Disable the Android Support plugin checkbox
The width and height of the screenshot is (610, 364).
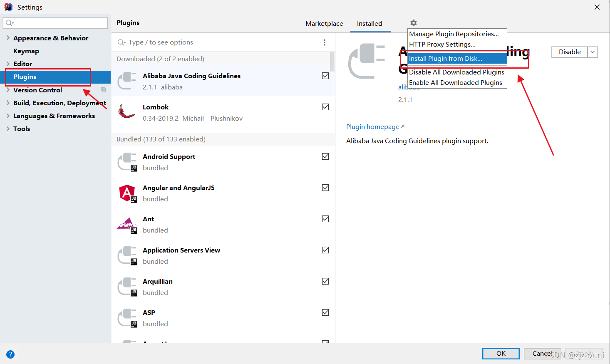tap(325, 156)
